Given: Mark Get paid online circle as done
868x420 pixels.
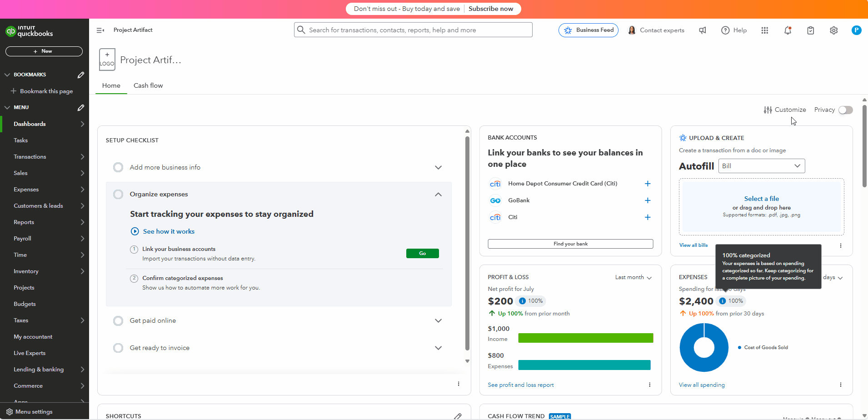Looking at the screenshot, I should pos(118,321).
